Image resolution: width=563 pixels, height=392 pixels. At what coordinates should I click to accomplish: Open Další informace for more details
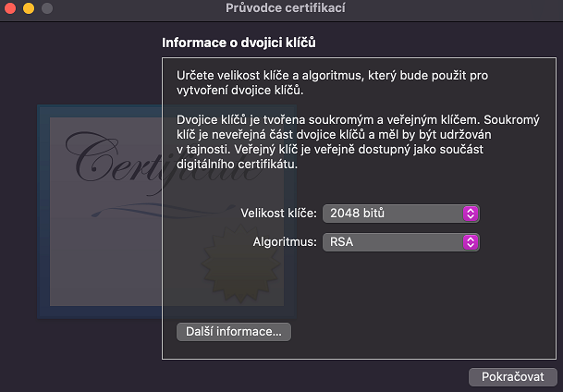point(233,332)
